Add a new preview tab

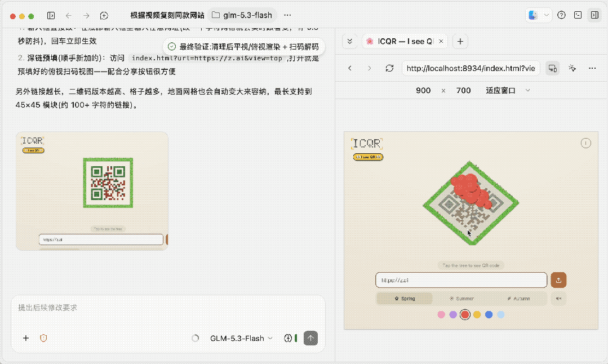pyautogui.click(x=460, y=42)
